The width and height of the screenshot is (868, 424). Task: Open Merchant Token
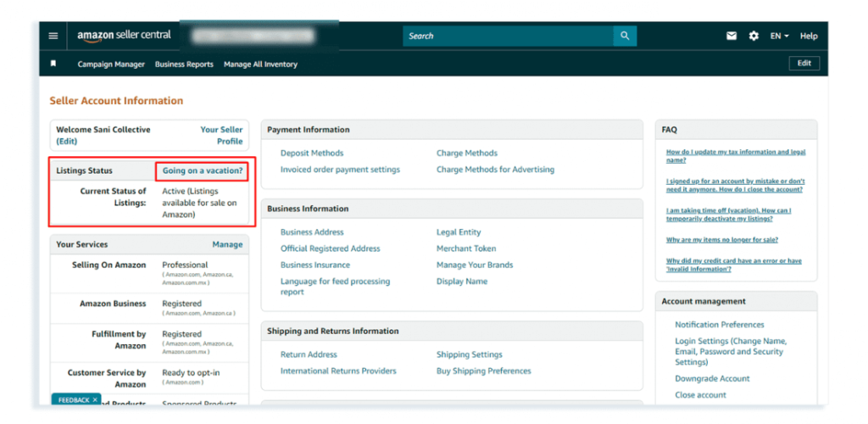(466, 248)
